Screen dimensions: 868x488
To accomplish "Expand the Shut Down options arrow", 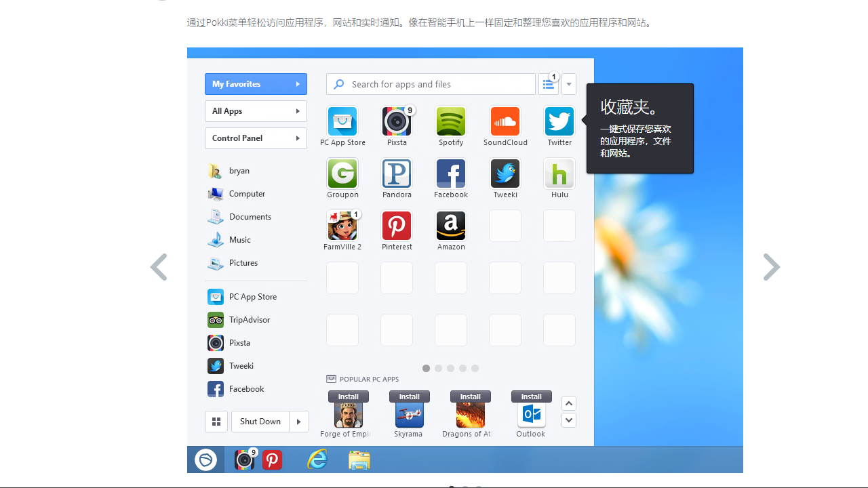I will 298,421.
